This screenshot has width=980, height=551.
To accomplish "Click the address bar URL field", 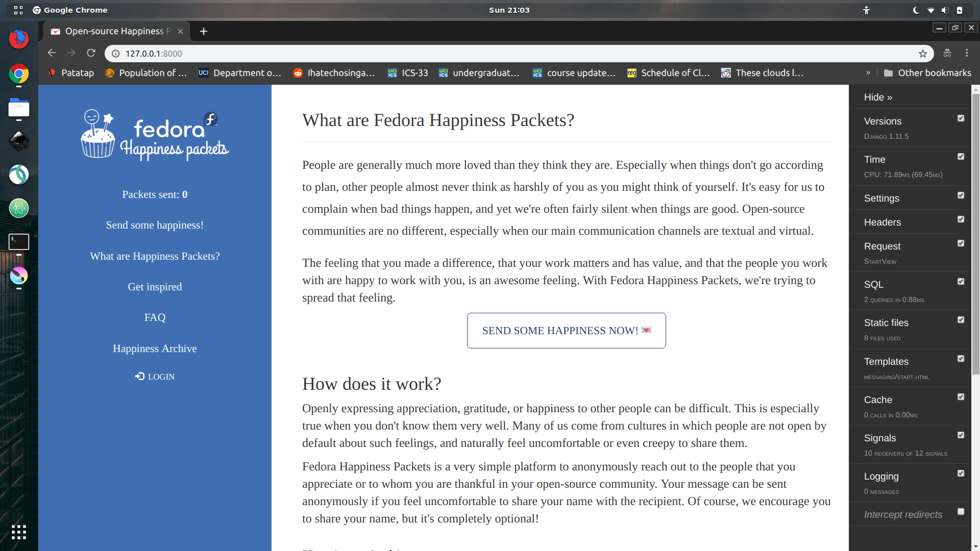I will tap(518, 54).
